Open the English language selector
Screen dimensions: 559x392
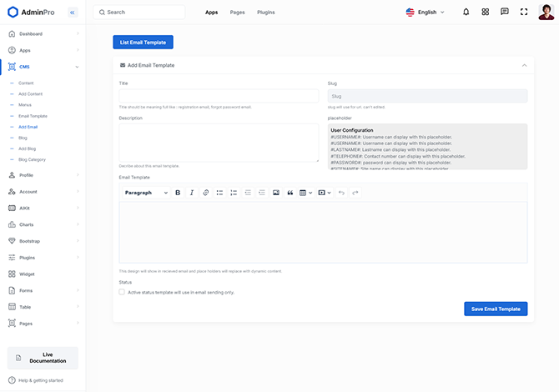pos(426,13)
